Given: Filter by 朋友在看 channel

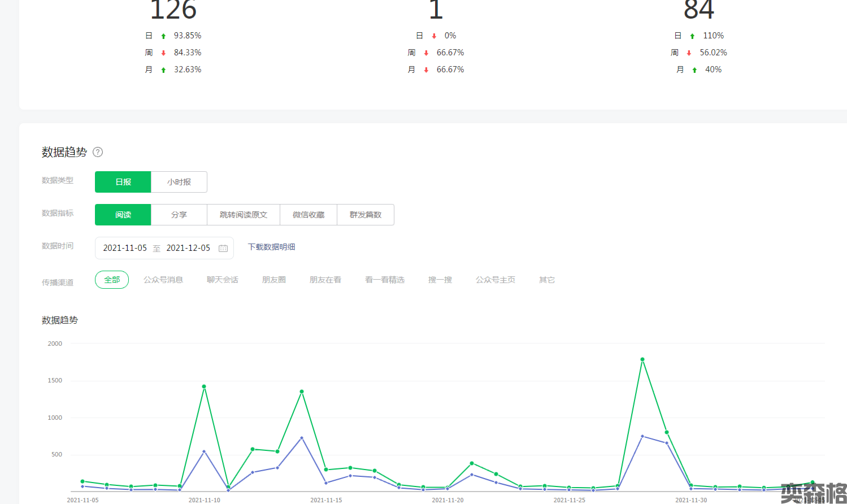Looking at the screenshot, I should click(x=325, y=280).
